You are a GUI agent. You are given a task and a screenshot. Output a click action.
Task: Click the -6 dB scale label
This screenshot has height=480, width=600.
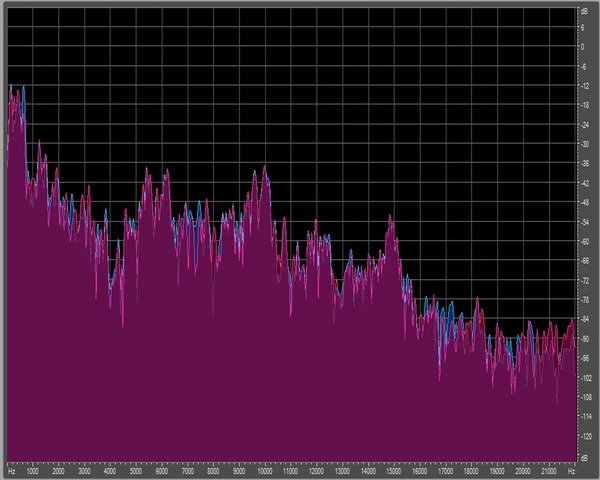tap(583, 67)
